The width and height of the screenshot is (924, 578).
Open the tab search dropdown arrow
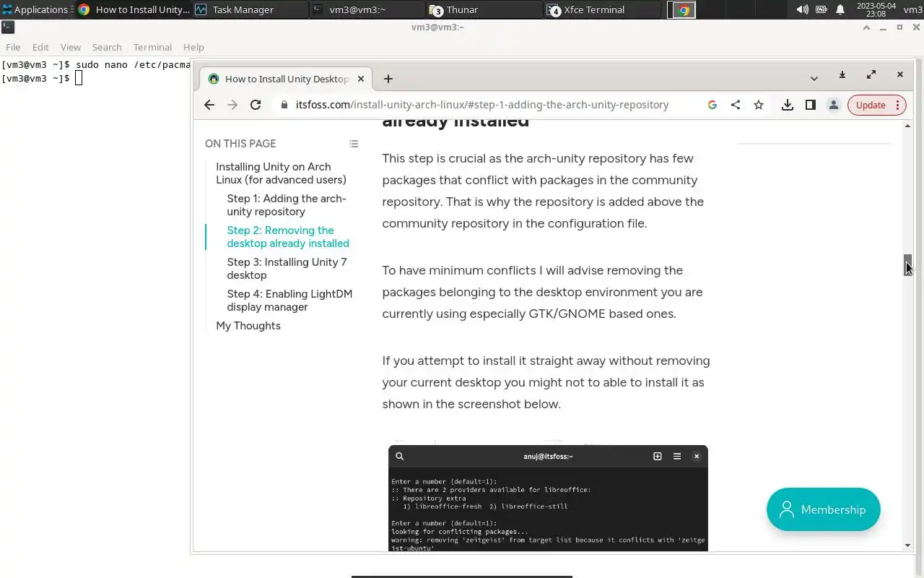pos(814,78)
